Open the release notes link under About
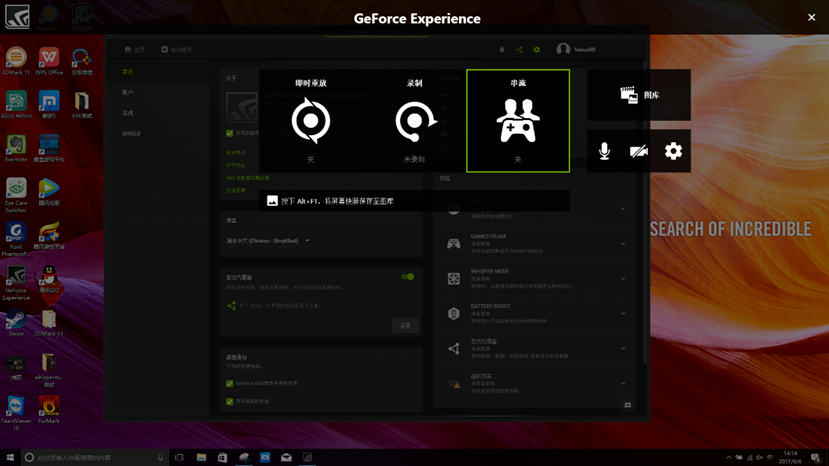The height and width of the screenshot is (466, 829). pyautogui.click(x=236, y=153)
